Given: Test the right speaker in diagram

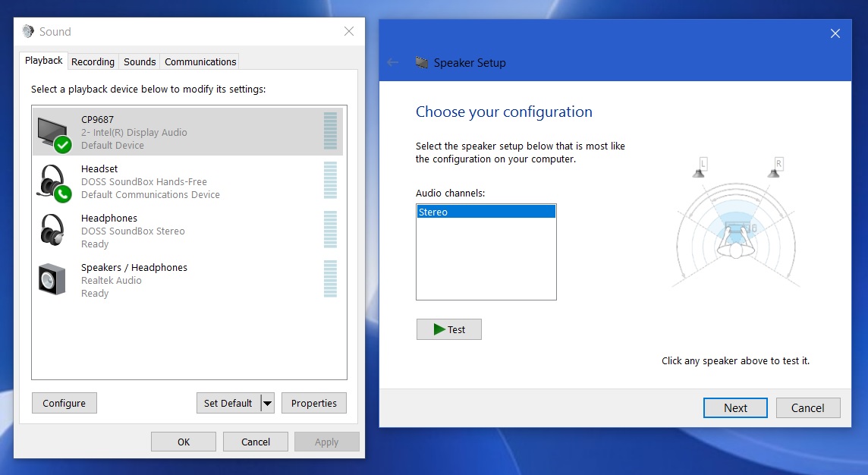Looking at the screenshot, I should point(774,168).
